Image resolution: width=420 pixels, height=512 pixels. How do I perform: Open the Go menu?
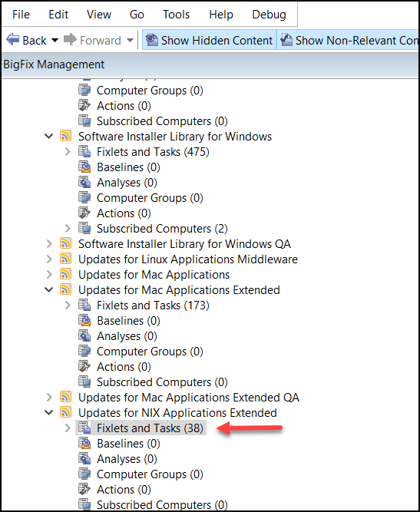pyautogui.click(x=137, y=15)
